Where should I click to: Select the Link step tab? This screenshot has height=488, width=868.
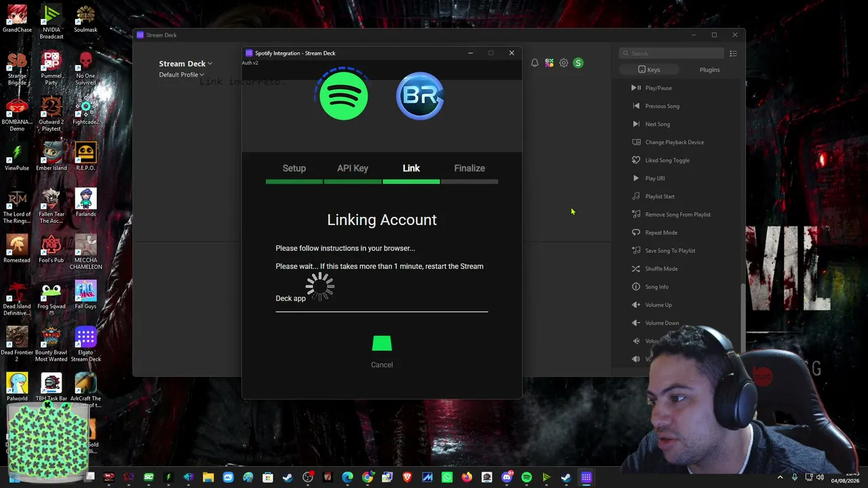(411, 168)
